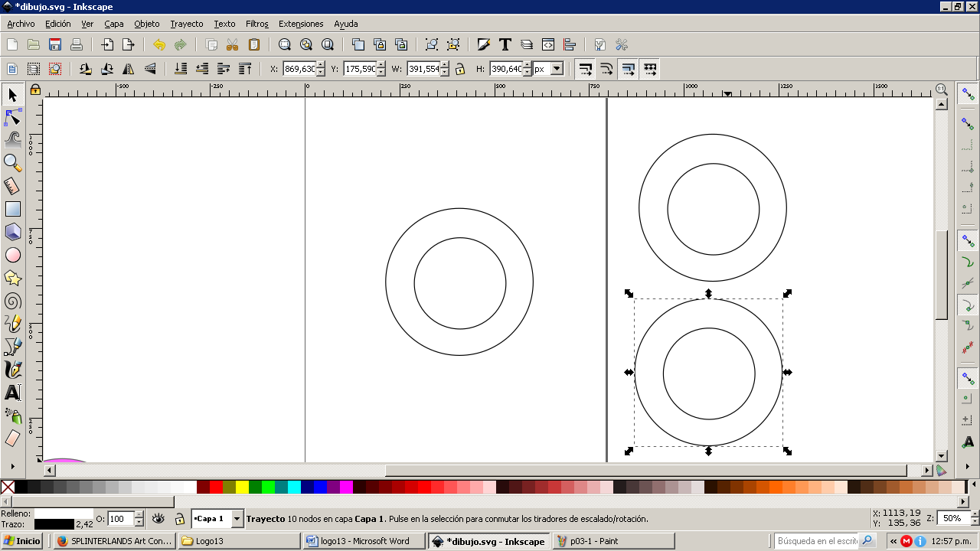Pick the Node editing tool

12,118
